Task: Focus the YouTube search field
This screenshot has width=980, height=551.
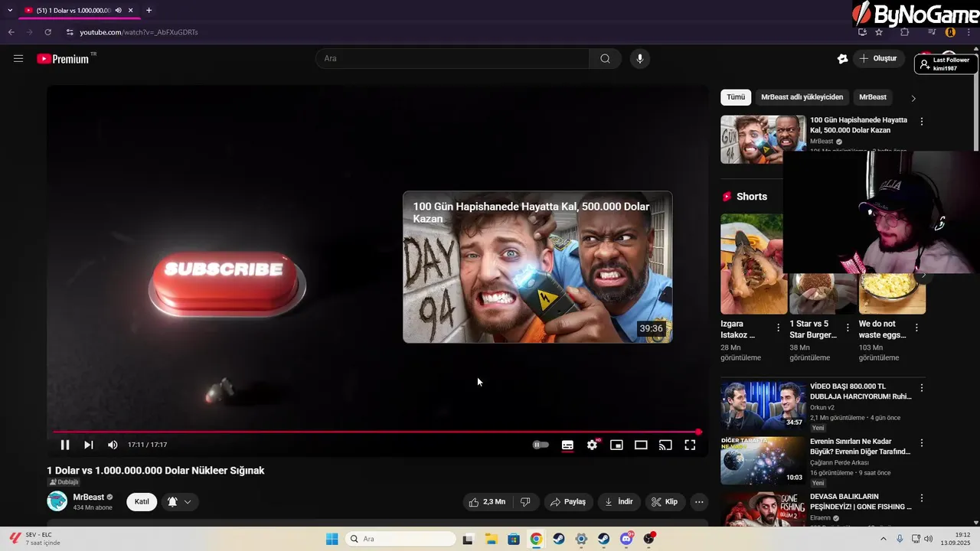Action: pyautogui.click(x=452, y=58)
